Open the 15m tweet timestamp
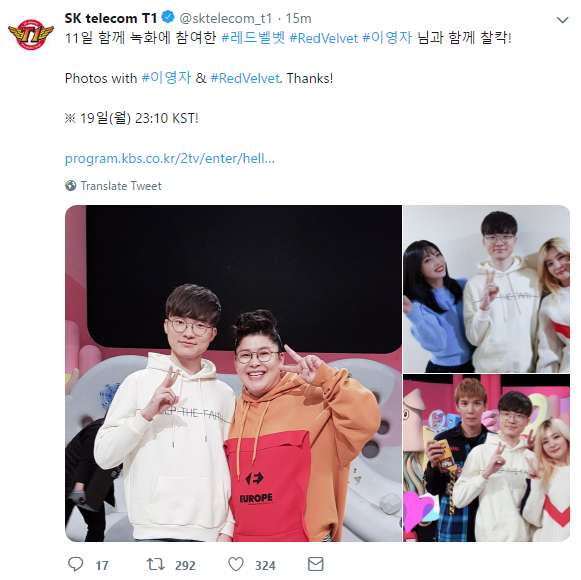Image resolution: width=581 pixels, height=580 pixels. pos(298,18)
